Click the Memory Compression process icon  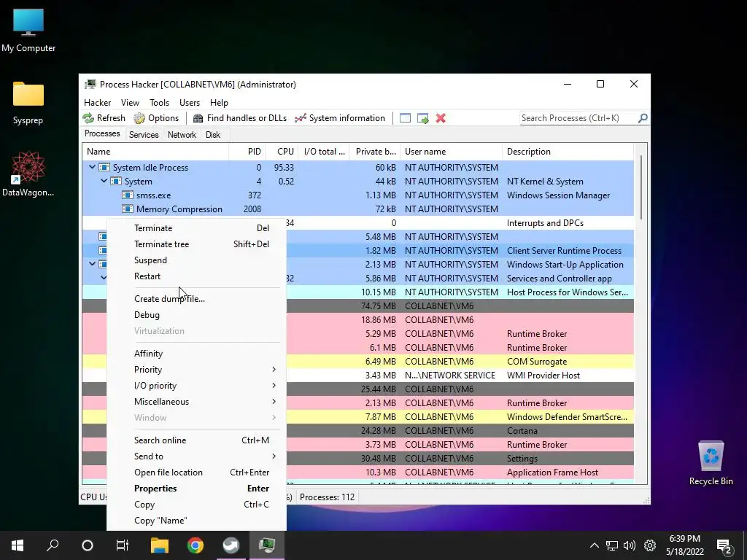point(128,209)
